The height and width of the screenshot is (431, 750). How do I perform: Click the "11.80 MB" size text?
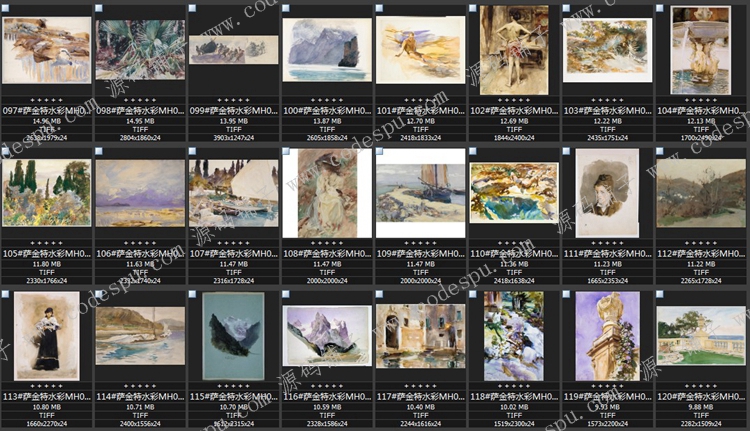coord(46,265)
